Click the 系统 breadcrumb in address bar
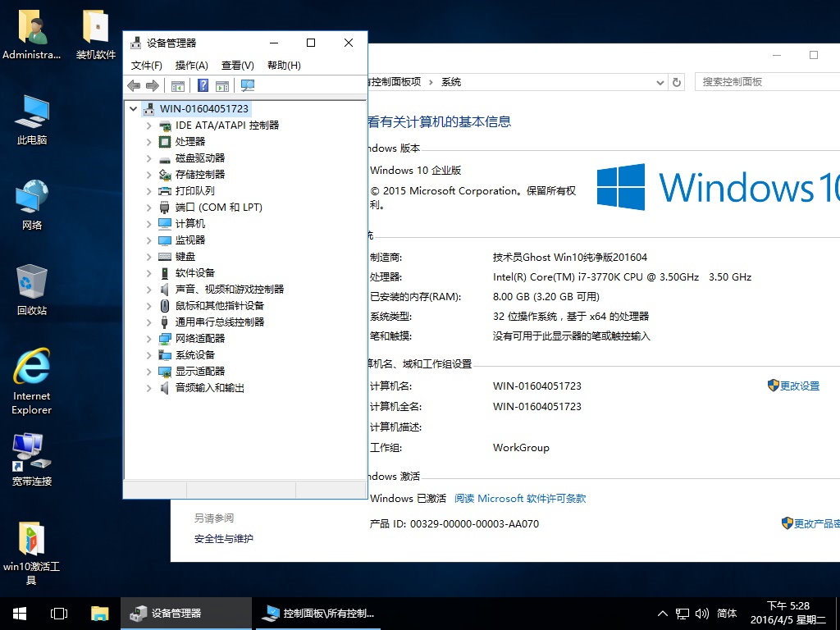Screen dimensions: 840x630 (451, 82)
